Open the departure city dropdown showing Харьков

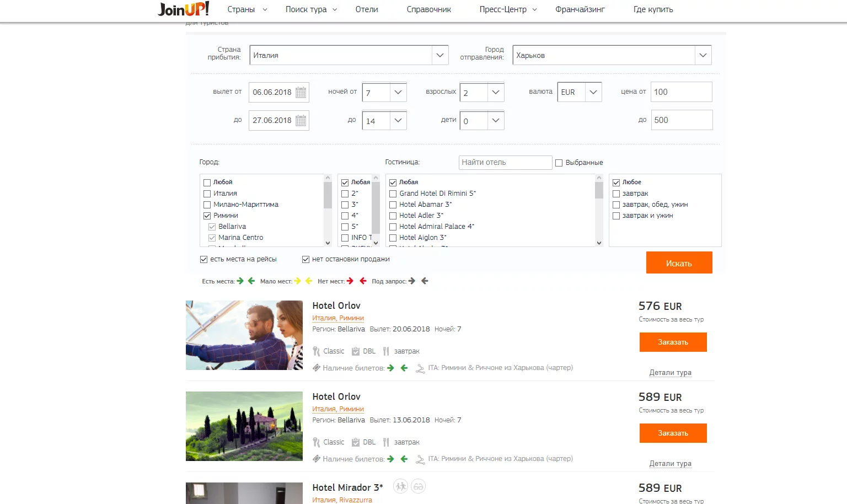[612, 55]
